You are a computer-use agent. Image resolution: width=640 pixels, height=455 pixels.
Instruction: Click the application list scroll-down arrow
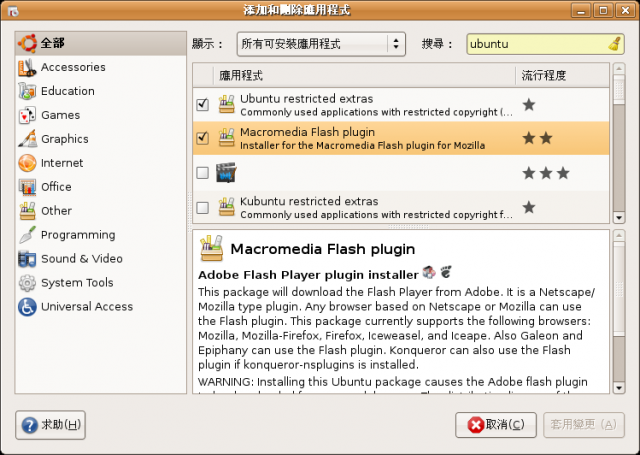(619, 218)
